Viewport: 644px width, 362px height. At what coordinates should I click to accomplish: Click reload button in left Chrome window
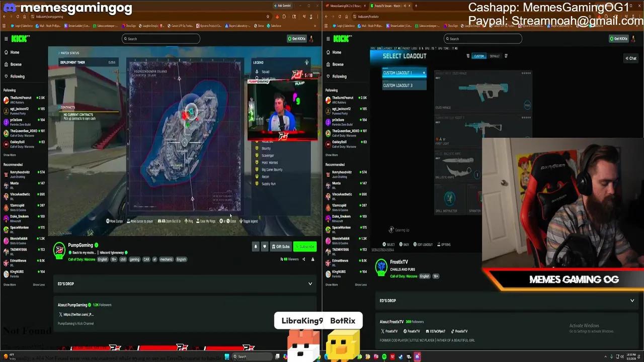point(18,16)
